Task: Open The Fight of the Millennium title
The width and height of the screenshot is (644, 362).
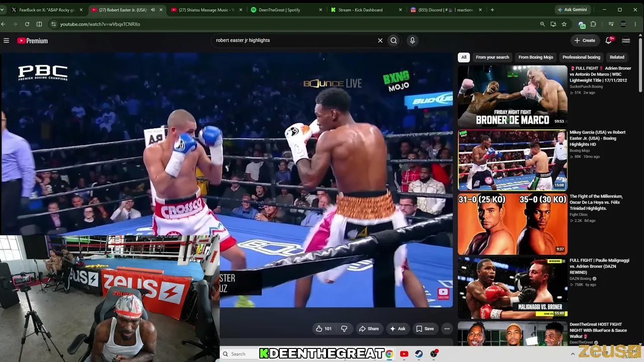Action: click(596, 202)
